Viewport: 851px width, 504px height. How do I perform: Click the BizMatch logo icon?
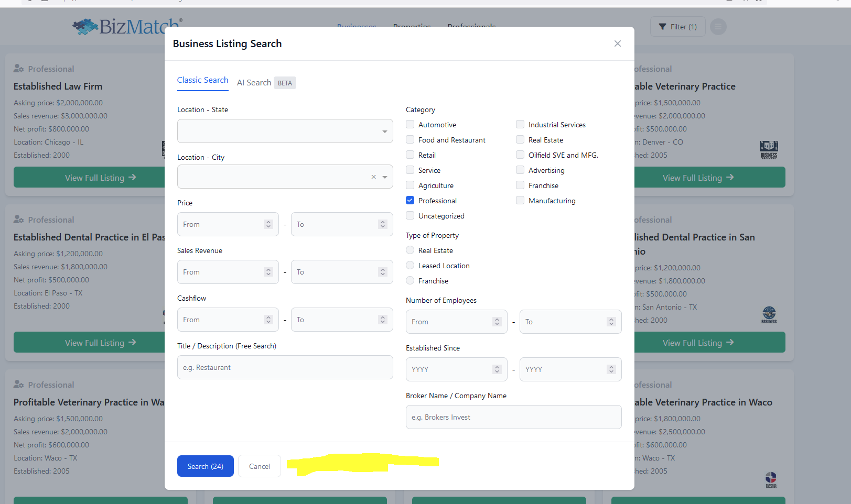point(85,27)
